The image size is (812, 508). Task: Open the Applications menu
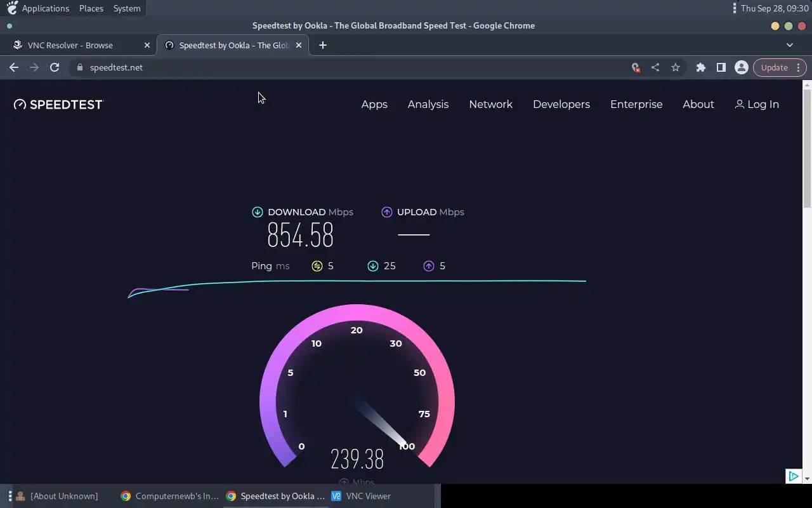click(46, 8)
